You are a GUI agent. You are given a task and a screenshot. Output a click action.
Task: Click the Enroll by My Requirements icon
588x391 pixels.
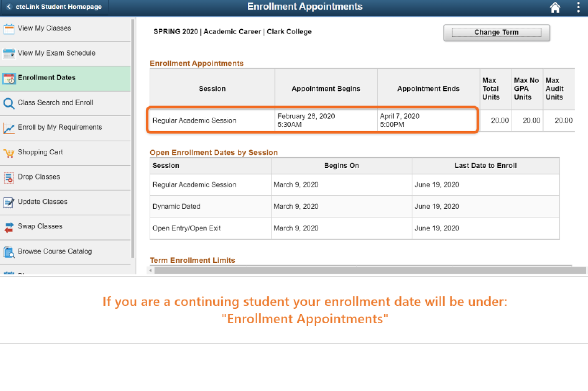(x=9, y=128)
